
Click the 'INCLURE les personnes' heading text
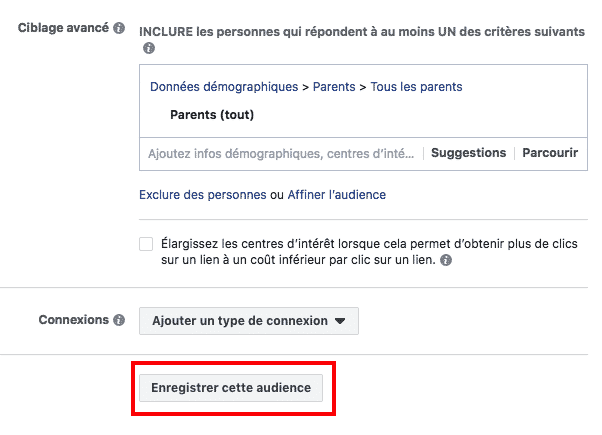[x=362, y=30]
